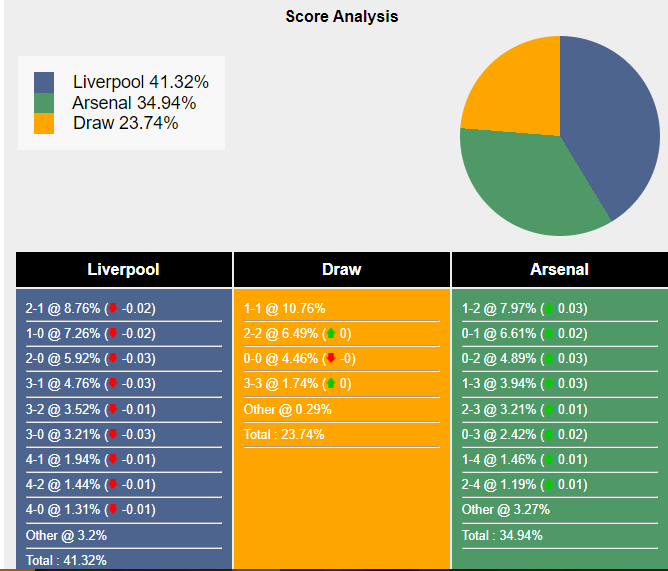The width and height of the screenshot is (668, 571).
Task: Click the green up arrow beside 3-3 draw
Action: (331, 384)
